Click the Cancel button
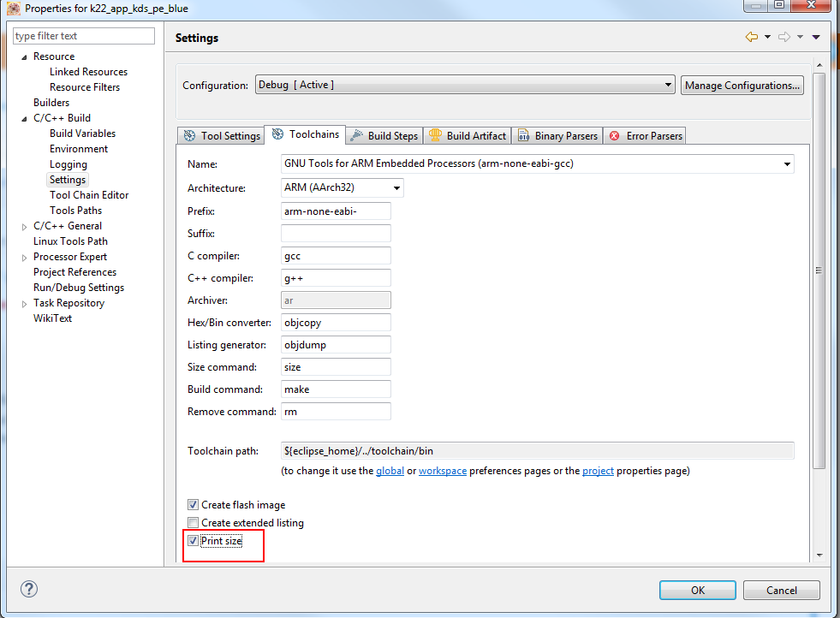840x618 pixels. (x=781, y=590)
